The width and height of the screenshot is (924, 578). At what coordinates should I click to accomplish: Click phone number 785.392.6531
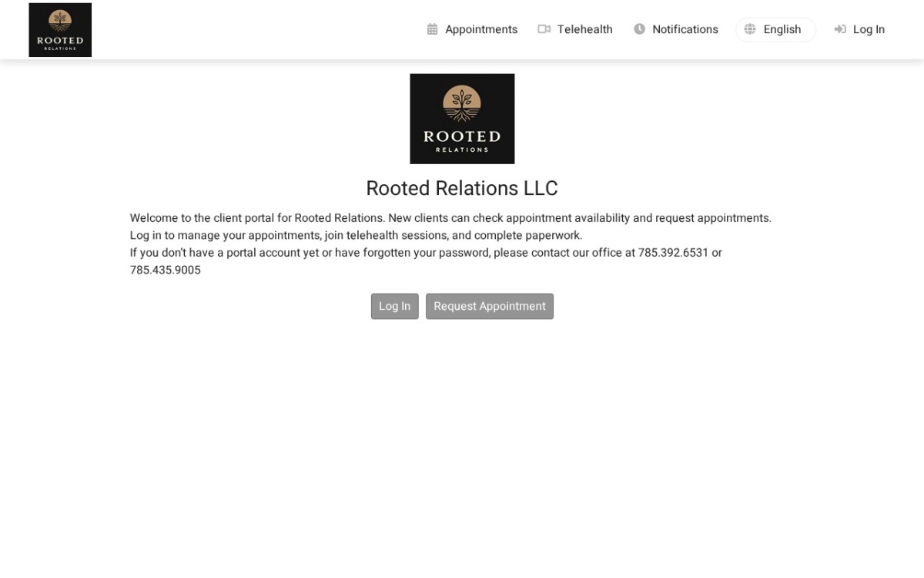coord(673,253)
